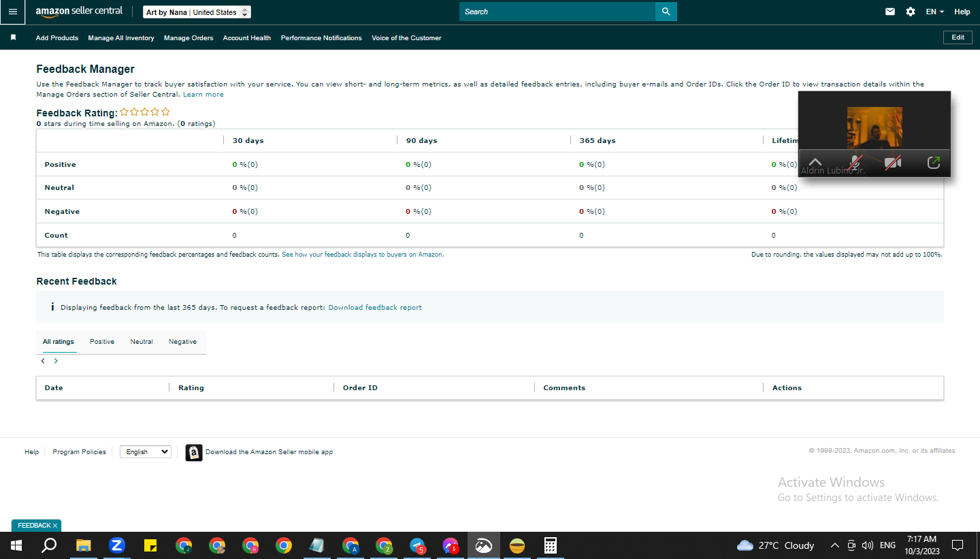The image size is (980, 559).
Task: Click the 'Date' column header
Action: pos(54,388)
